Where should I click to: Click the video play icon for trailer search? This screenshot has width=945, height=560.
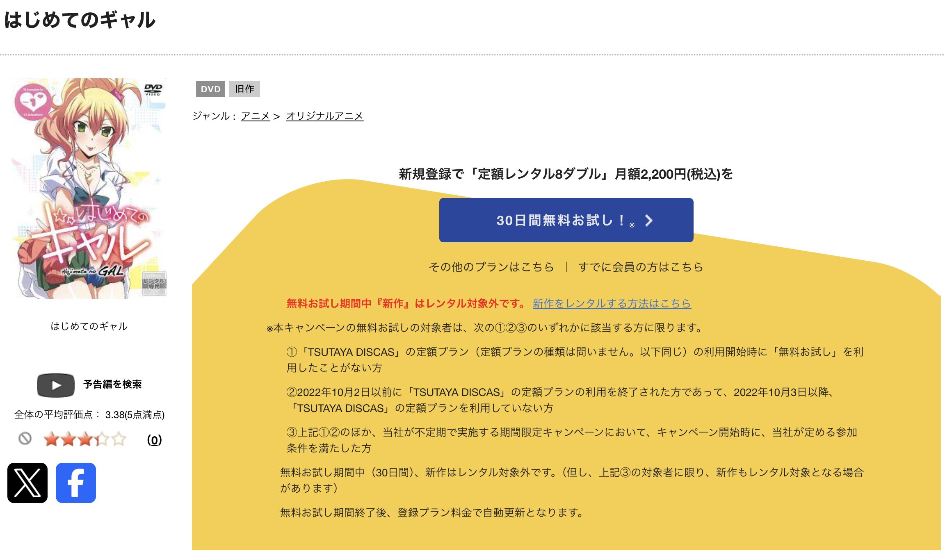click(56, 385)
